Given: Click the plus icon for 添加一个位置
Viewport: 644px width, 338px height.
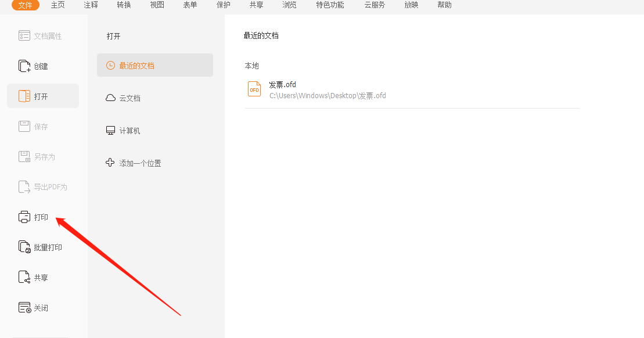Looking at the screenshot, I should coord(110,163).
